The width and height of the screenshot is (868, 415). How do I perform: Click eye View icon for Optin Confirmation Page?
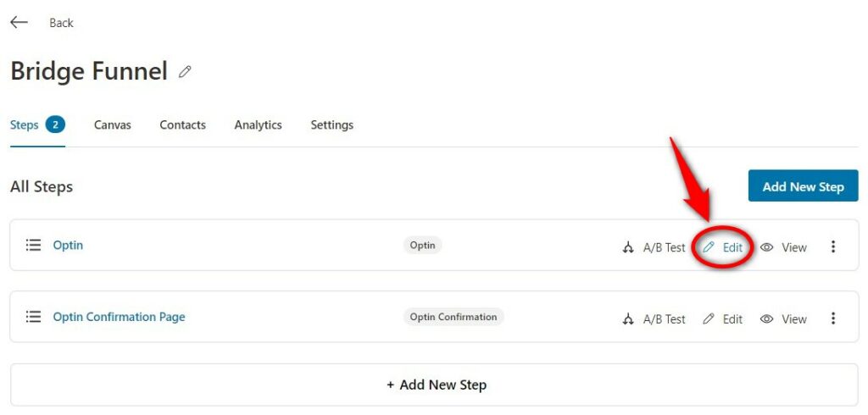click(766, 319)
